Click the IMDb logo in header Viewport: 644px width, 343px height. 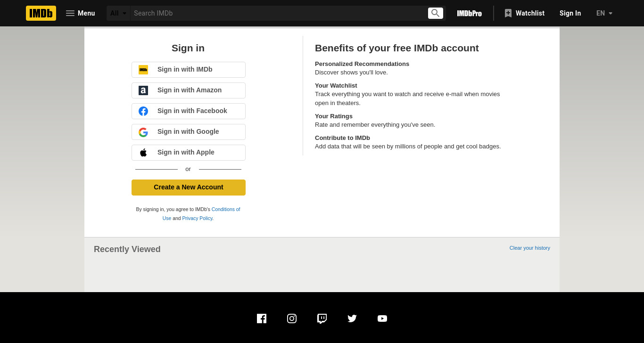pyautogui.click(x=41, y=13)
